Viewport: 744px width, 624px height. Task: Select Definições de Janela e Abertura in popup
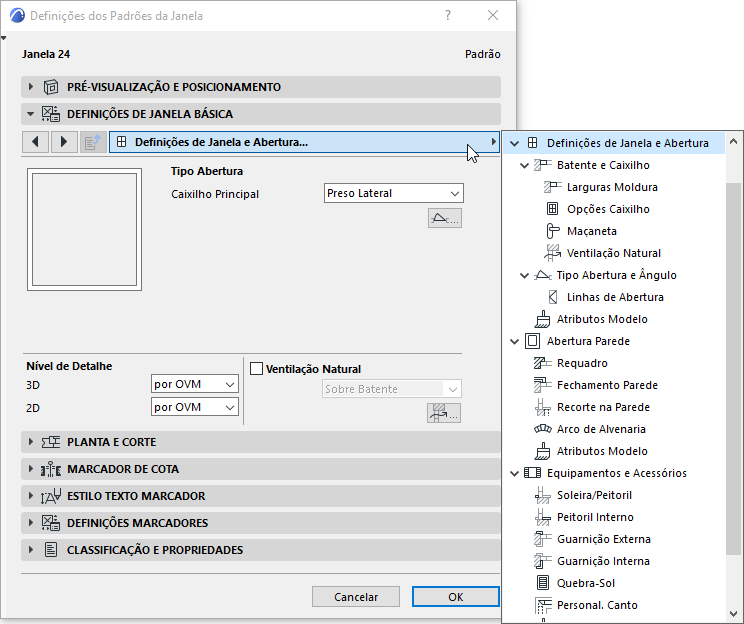click(x=614, y=143)
